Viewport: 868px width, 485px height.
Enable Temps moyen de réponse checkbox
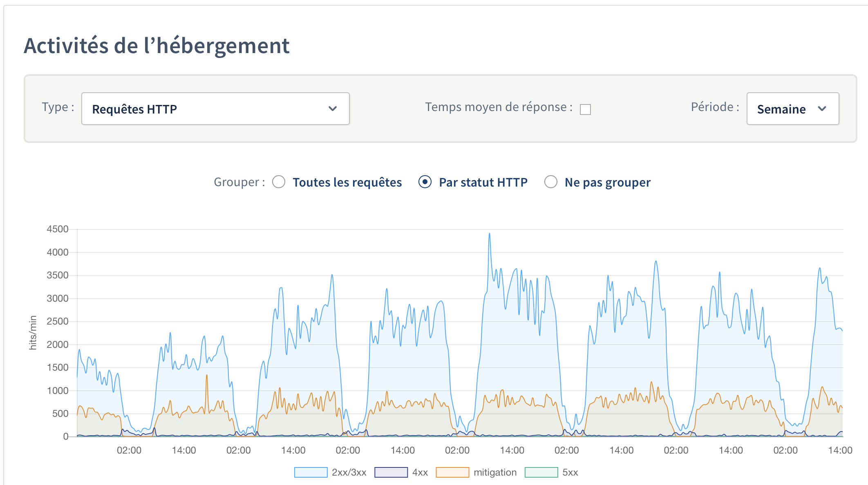585,109
